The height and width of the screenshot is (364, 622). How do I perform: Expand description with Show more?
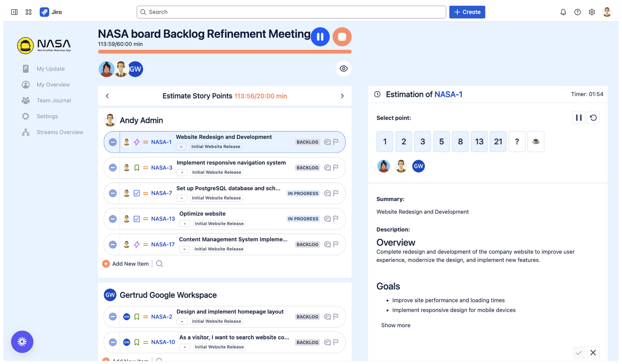pos(396,326)
